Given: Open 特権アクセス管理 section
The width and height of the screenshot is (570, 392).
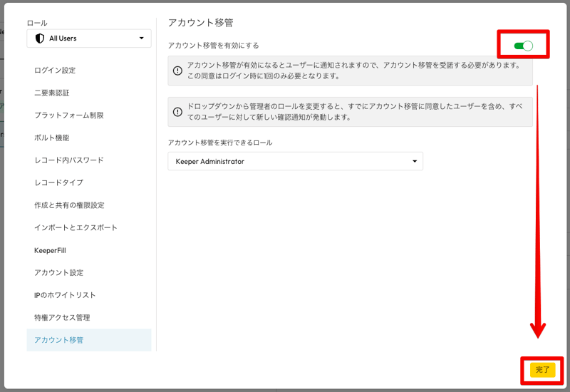Looking at the screenshot, I should [x=62, y=317].
